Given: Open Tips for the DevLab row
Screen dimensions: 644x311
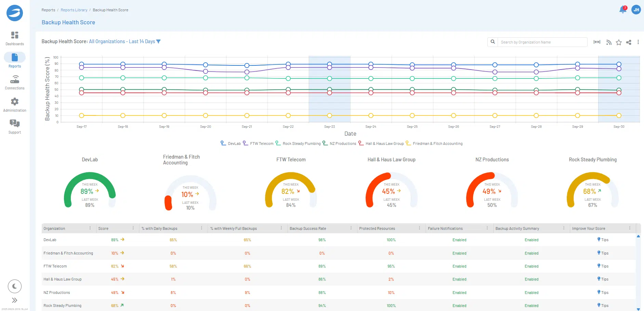Looking at the screenshot, I should [x=603, y=240].
